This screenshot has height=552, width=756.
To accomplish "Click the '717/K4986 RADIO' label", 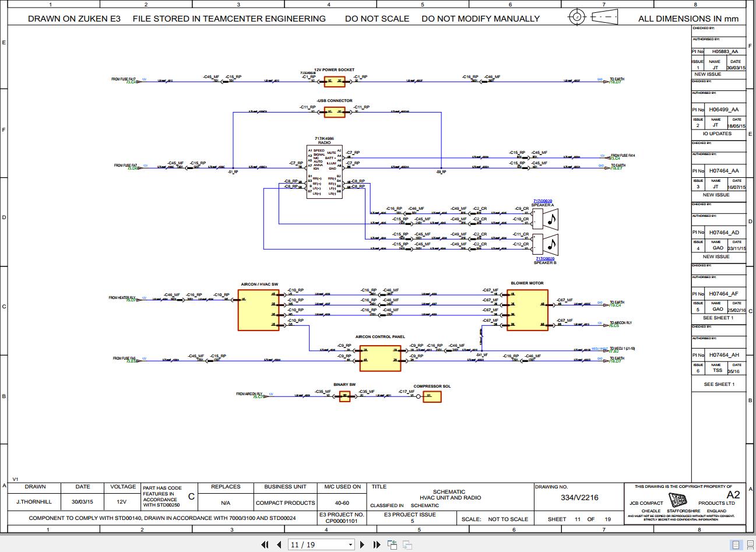I will click(x=324, y=140).
